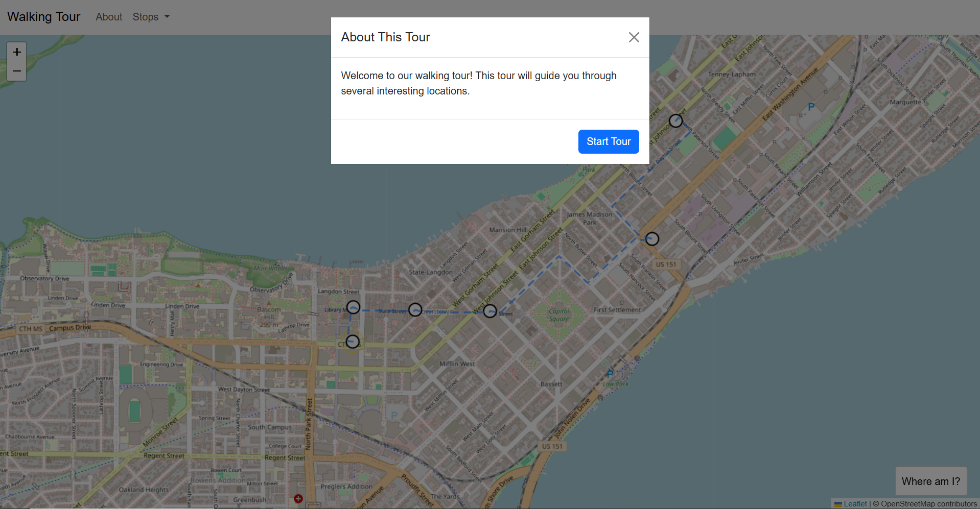This screenshot has width=980, height=509.
Task: Click the Capitol Square label on the map
Action: pyautogui.click(x=559, y=315)
